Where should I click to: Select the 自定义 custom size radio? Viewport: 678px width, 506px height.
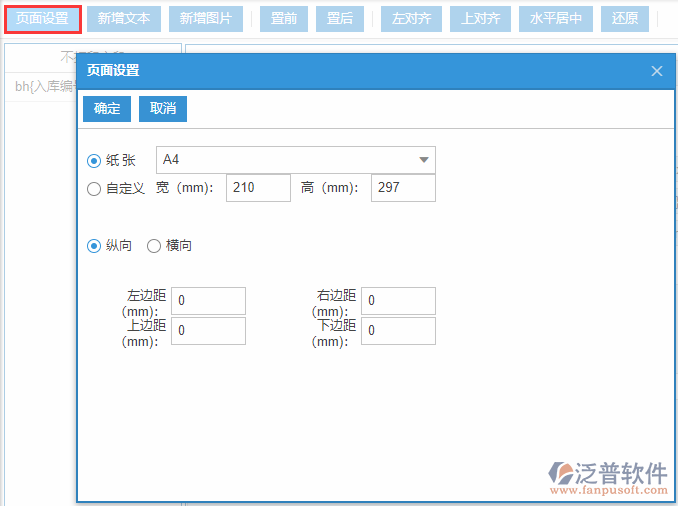coord(94,188)
